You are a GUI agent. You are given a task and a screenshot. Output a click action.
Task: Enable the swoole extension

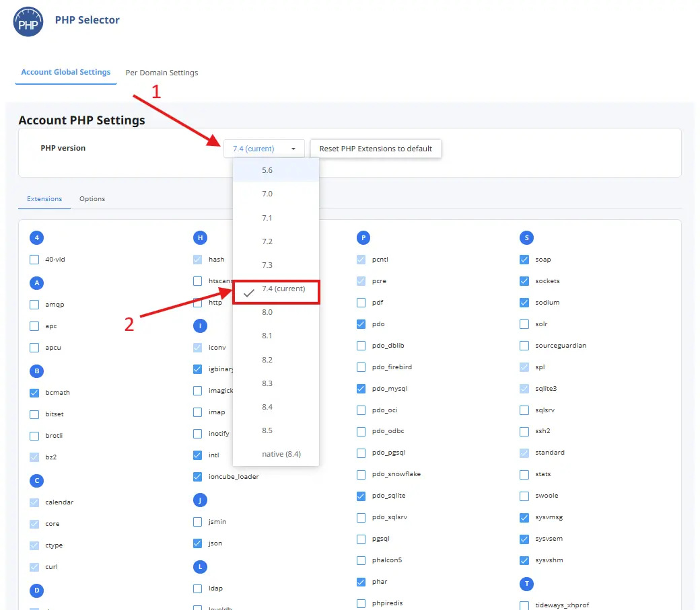524,496
